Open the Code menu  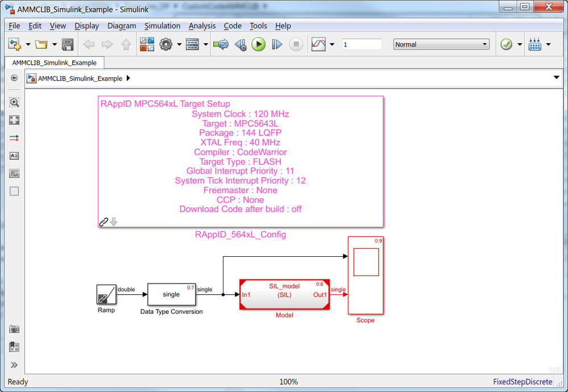(233, 26)
